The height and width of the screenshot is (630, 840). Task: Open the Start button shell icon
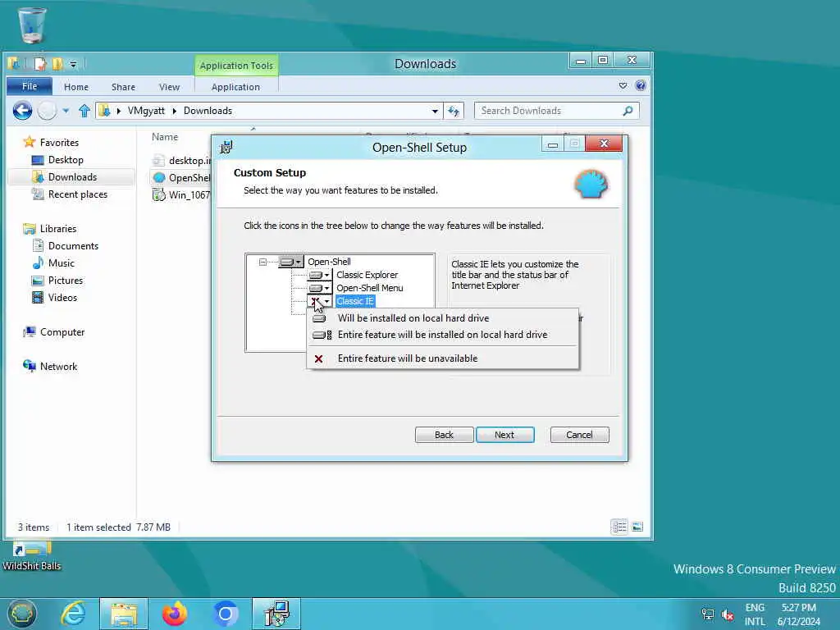pos(22,614)
